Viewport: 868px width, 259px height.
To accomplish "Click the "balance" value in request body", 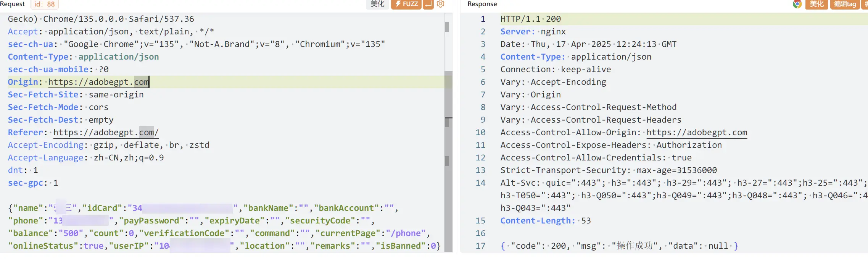I will [71, 233].
